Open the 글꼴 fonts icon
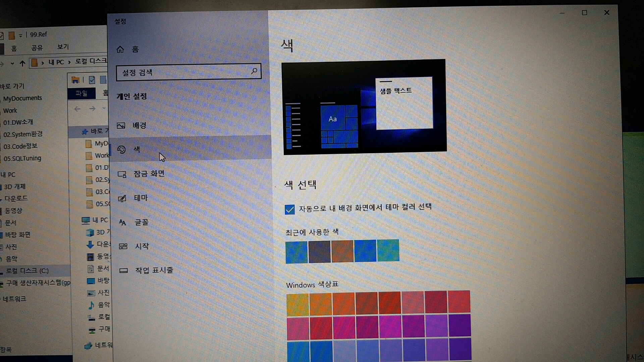This screenshot has height=362, width=644. (122, 223)
